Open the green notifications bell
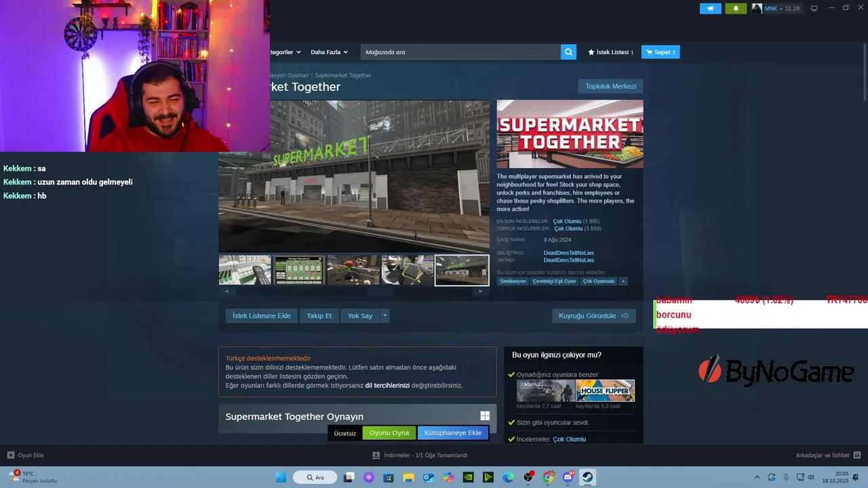The image size is (868, 488). pos(736,8)
